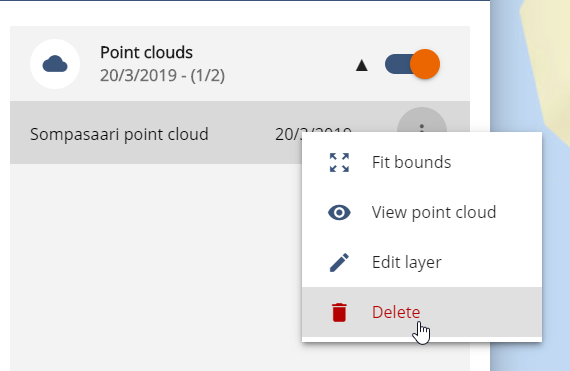Image resolution: width=570 pixels, height=371 pixels.
Task: Click the Point clouds cloud icon
Action: 55,64
